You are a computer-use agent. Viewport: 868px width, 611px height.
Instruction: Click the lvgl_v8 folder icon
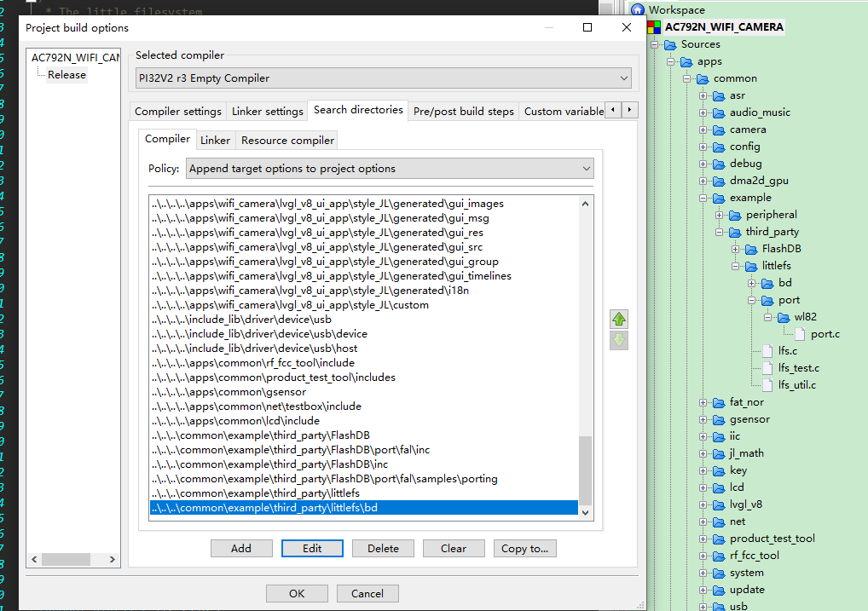coord(719,504)
